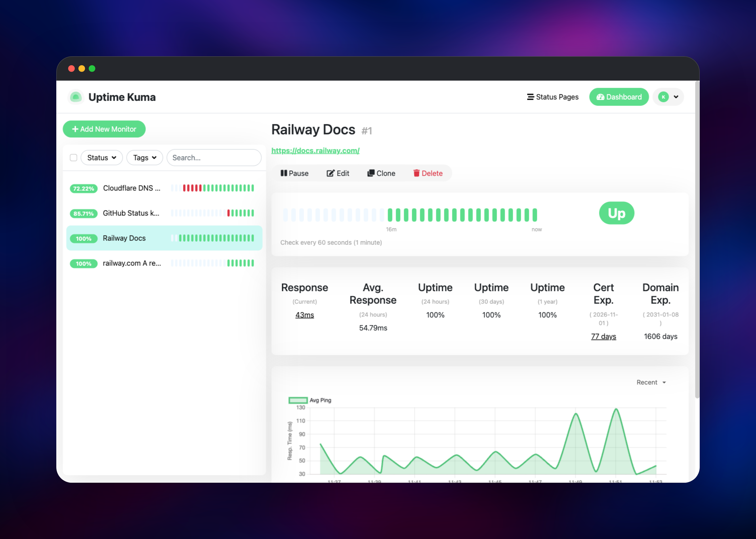Viewport: 756px width, 539px height.
Task: Focus the monitor Search field
Action: tap(214, 158)
